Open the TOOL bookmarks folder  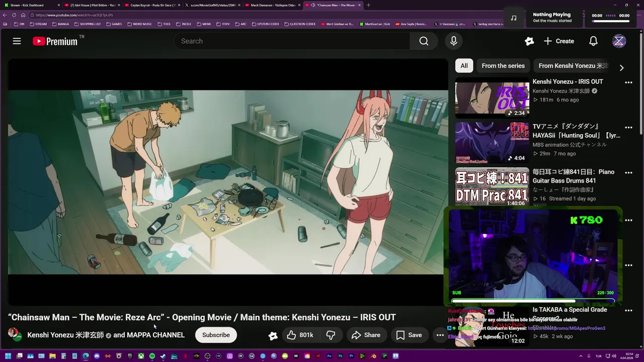(164, 24)
